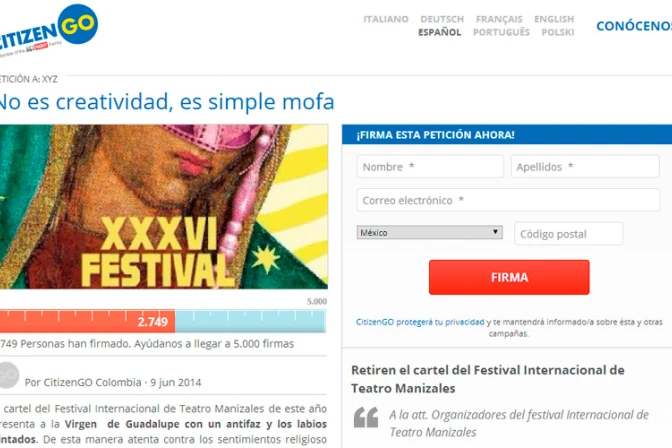Focus the Nombre input field

430,166
